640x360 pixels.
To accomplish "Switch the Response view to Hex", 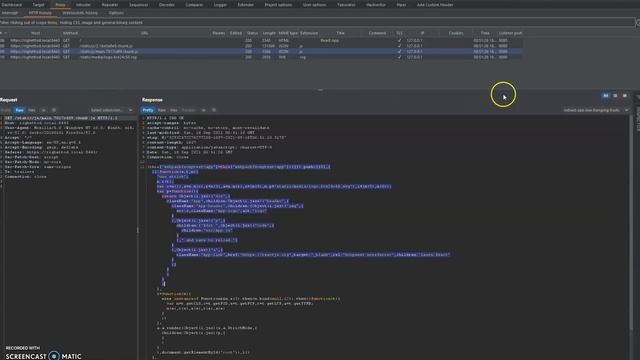I will [173, 110].
